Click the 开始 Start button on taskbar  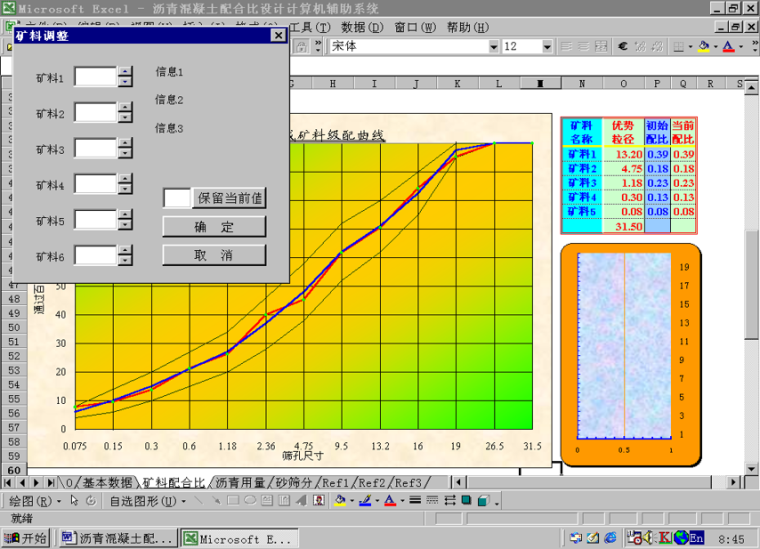pos(26,538)
